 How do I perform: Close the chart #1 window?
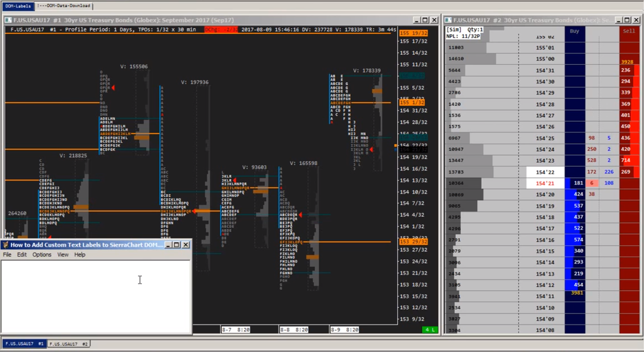[x=434, y=20]
